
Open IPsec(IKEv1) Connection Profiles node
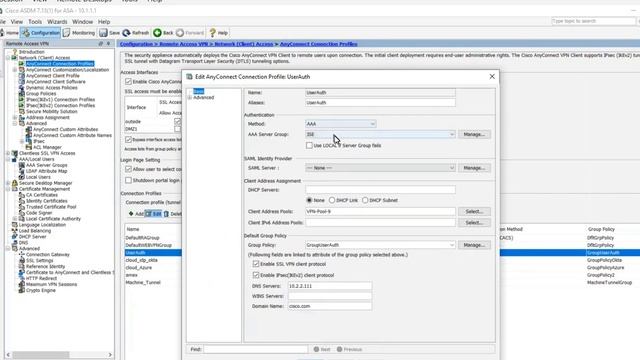point(60,99)
